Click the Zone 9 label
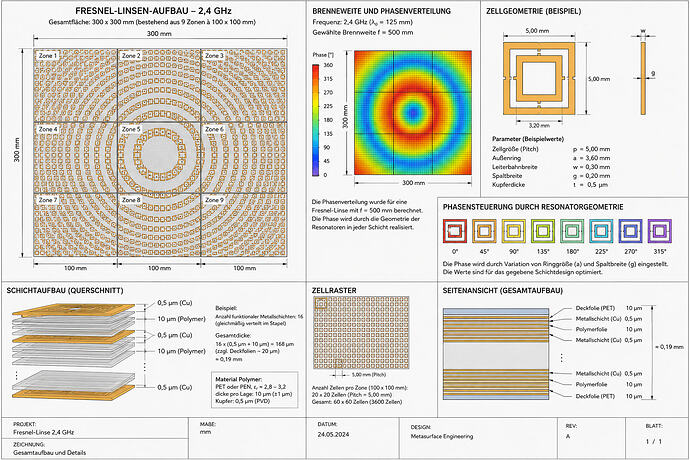This screenshot has width=690, height=460. tap(214, 200)
